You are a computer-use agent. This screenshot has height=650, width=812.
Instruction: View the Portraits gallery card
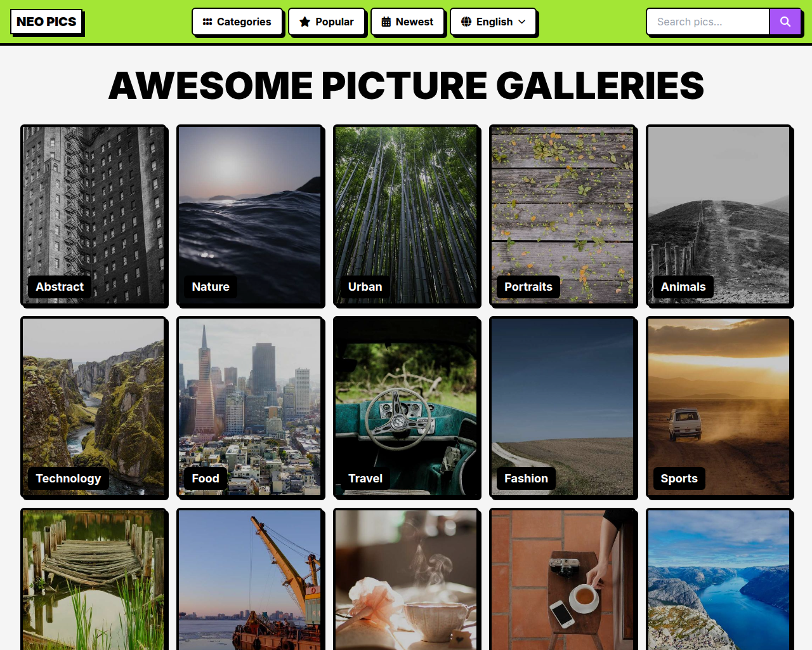click(562, 215)
